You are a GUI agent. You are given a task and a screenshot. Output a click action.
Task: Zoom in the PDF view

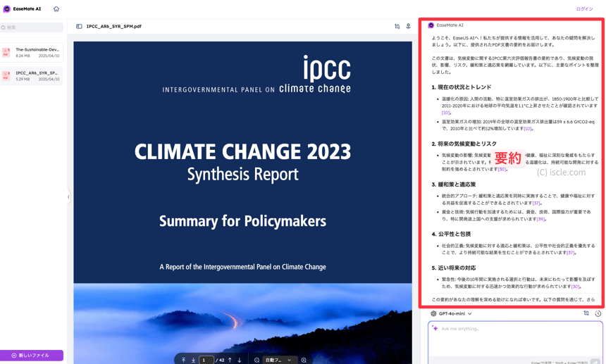click(304, 360)
